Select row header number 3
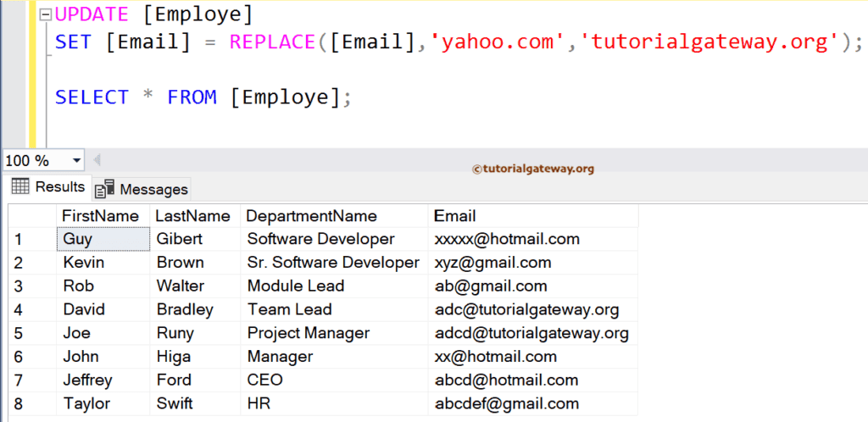This screenshot has height=422, width=868. (32, 286)
